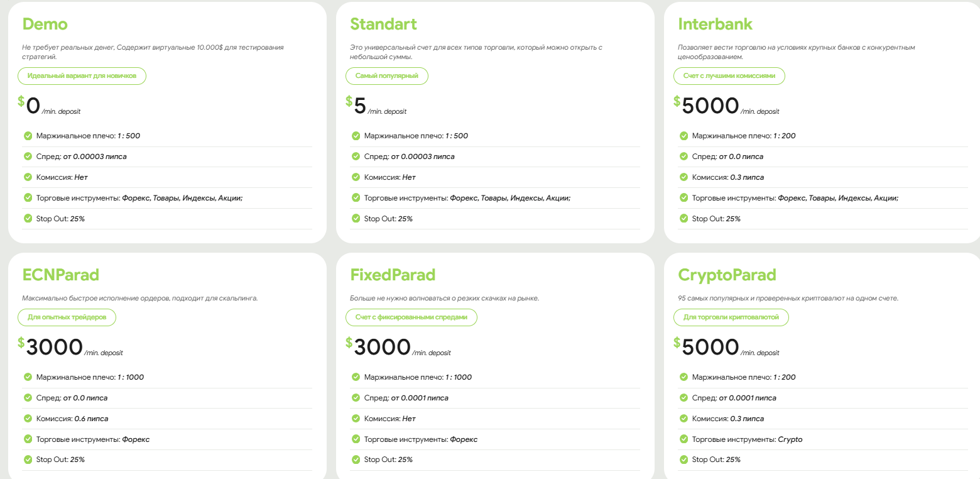Select the "Самый популярный" pill button

point(387,76)
